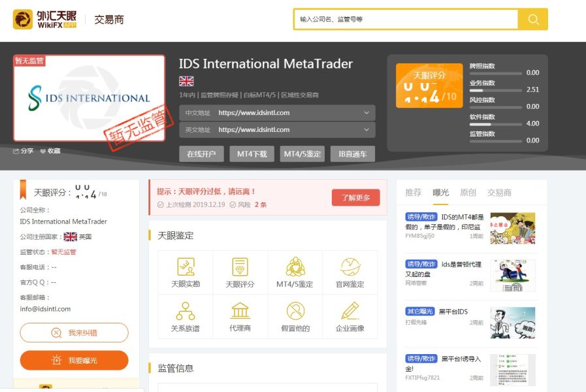Click the 其它曝光 tag on 黑平台IDS
Image resolution: width=586 pixels, height=392 pixels.
420,311
